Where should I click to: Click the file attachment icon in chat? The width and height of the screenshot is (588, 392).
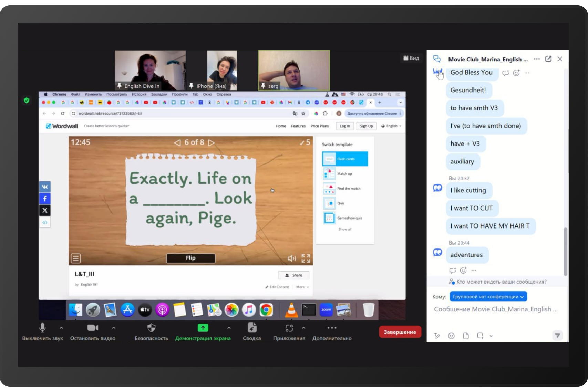click(466, 336)
